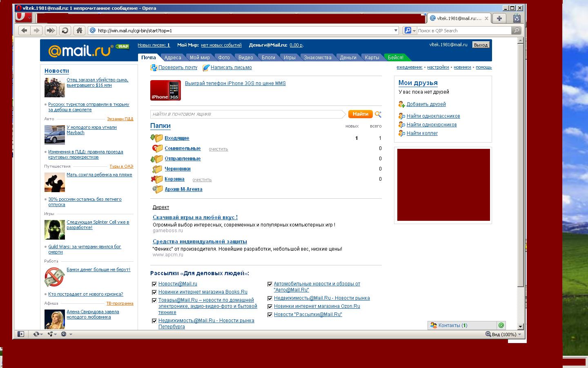Click the mailbox search field

click(247, 114)
